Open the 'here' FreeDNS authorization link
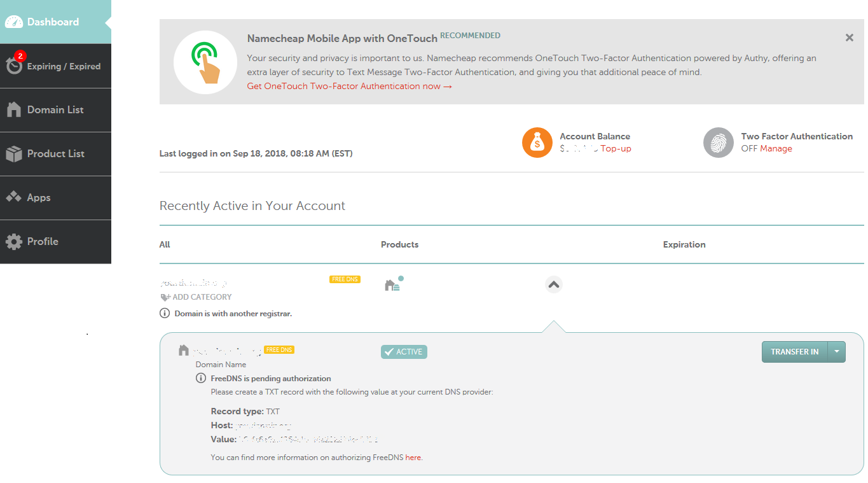Screen dimensions: 868x483 413,458
